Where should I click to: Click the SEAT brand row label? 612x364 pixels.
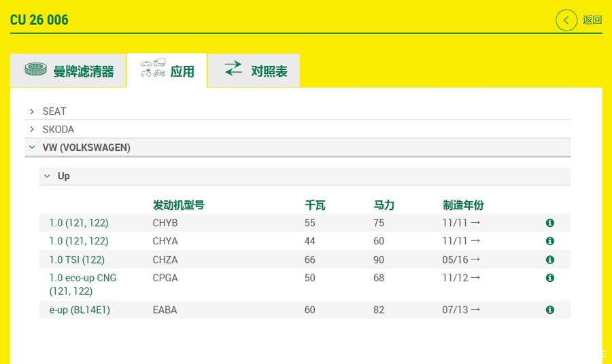coord(54,111)
